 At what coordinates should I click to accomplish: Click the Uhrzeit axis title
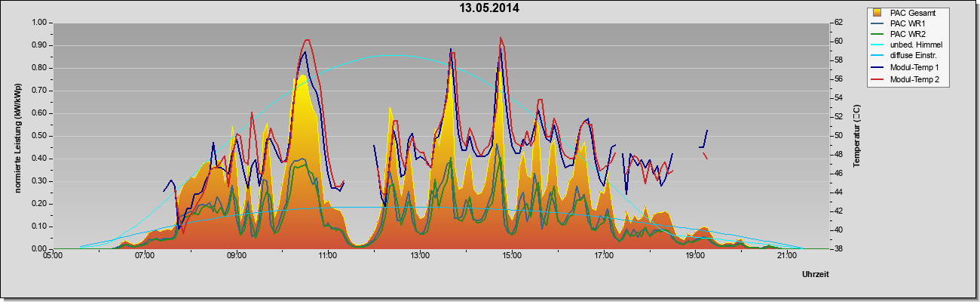tap(816, 275)
